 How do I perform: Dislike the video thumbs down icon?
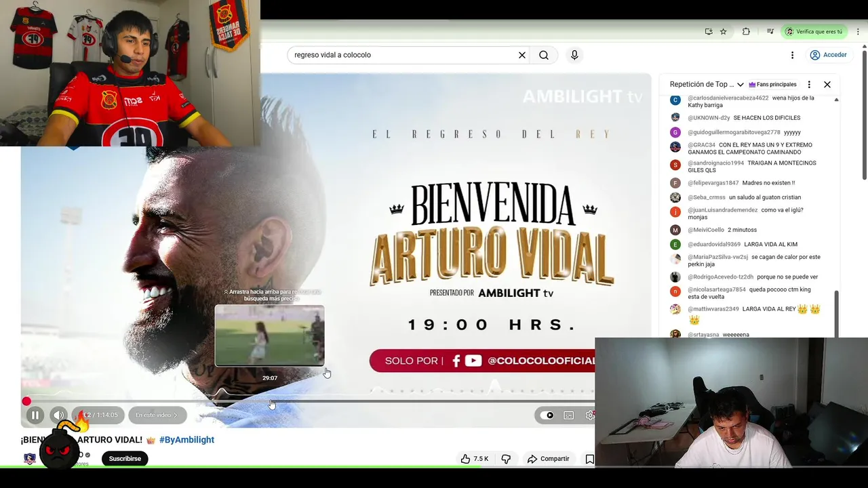[506, 459]
